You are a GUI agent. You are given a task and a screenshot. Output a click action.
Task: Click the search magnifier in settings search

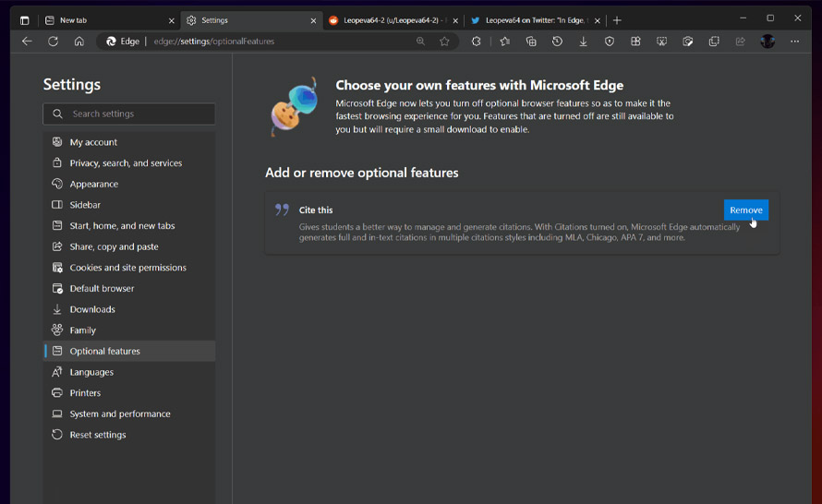(x=57, y=114)
